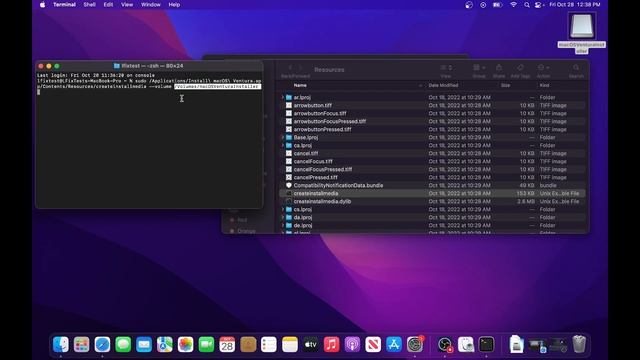Click the Finder Search toolbar icon
This screenshot has width=640, height=360.
tap(576, 68)
